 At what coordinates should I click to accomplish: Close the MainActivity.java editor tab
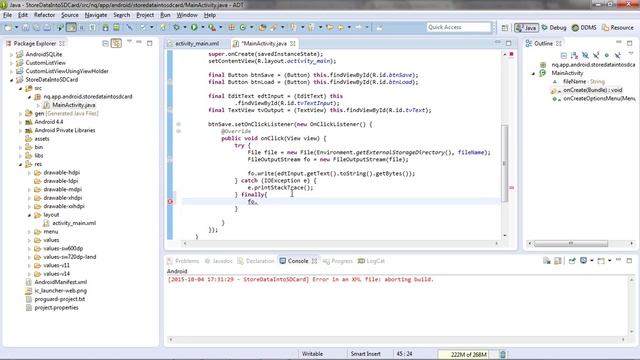(293, 43)
